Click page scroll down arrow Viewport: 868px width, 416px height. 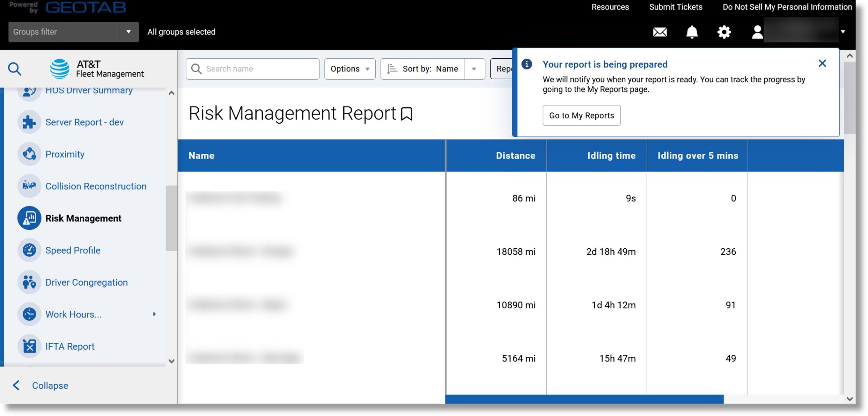click(849, 399)
